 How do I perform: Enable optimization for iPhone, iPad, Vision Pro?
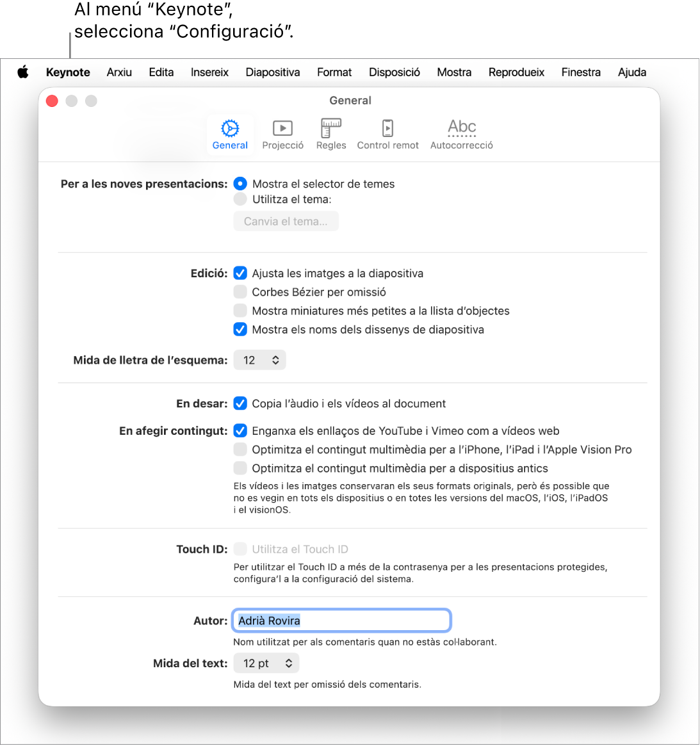[x=240, y=450]
